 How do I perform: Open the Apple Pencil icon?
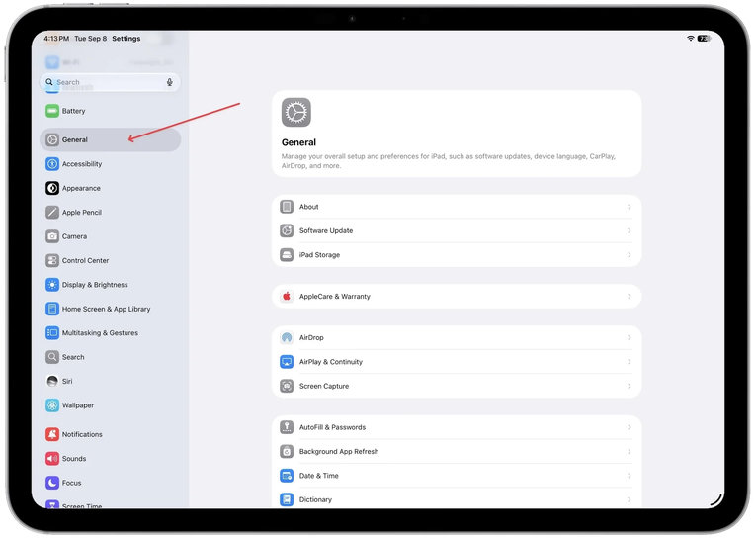click(x=52, y=213)
